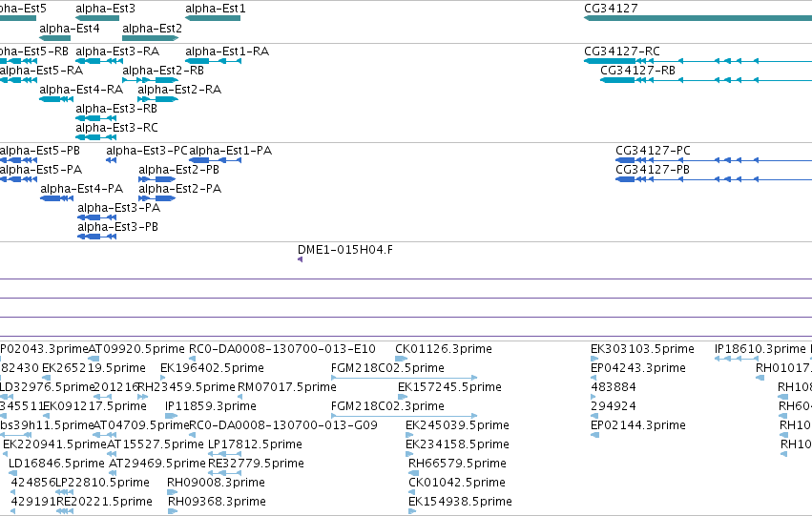The height and width of the screenshot is (516, 812).
Task: Click the alpha-Est2-RB transcript label
Action: (163, 71)
